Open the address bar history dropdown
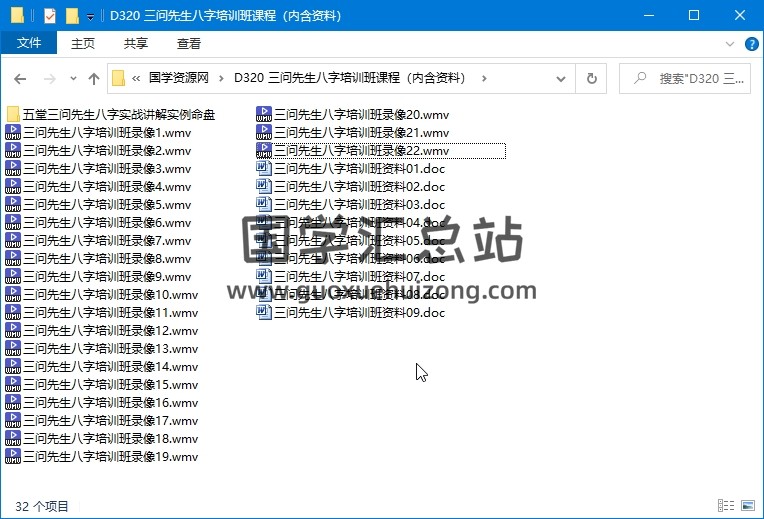The height and width of the screenshot is (519, 764). [561, 78]
